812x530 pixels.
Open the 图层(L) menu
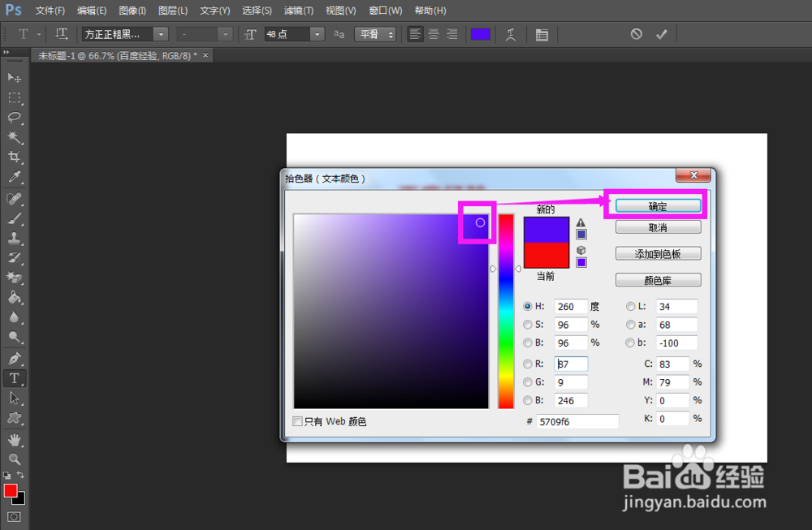tap(172, 11)
